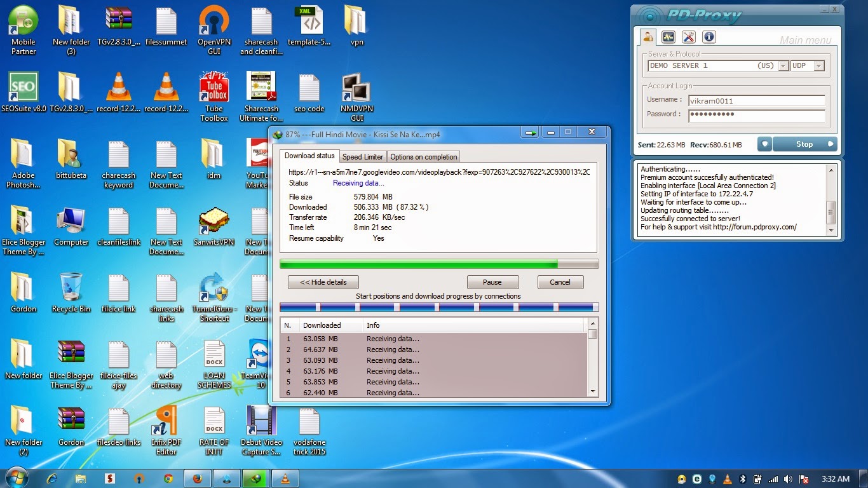Screen dimensions: 868x488
Task: Click the Info column header
Action: coord(473,325)
